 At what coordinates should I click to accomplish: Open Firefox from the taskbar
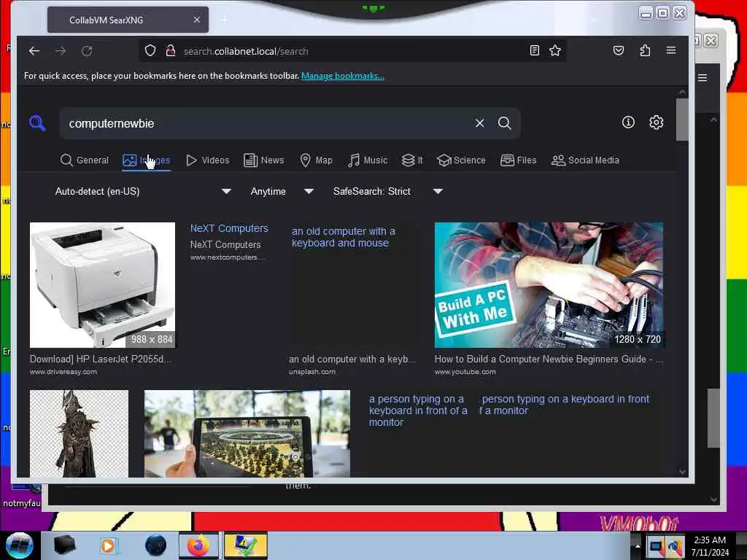(x=198, y=545)
